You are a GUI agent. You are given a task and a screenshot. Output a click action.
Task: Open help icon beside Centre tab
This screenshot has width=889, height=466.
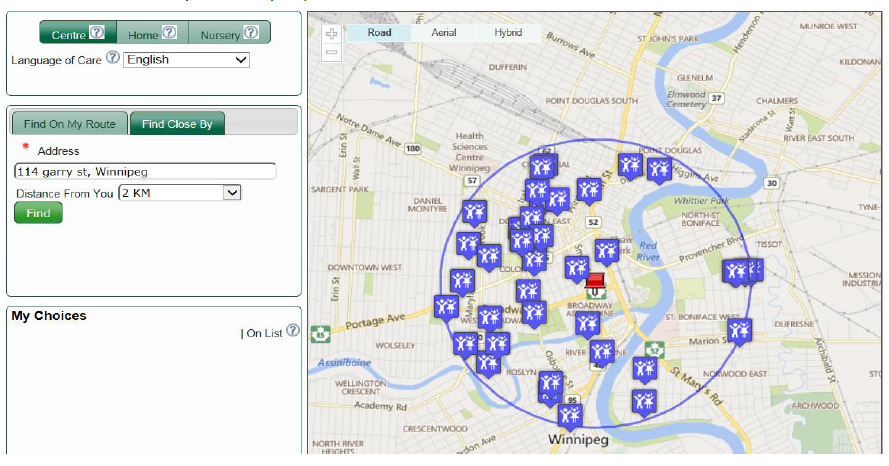pos(97,33)
